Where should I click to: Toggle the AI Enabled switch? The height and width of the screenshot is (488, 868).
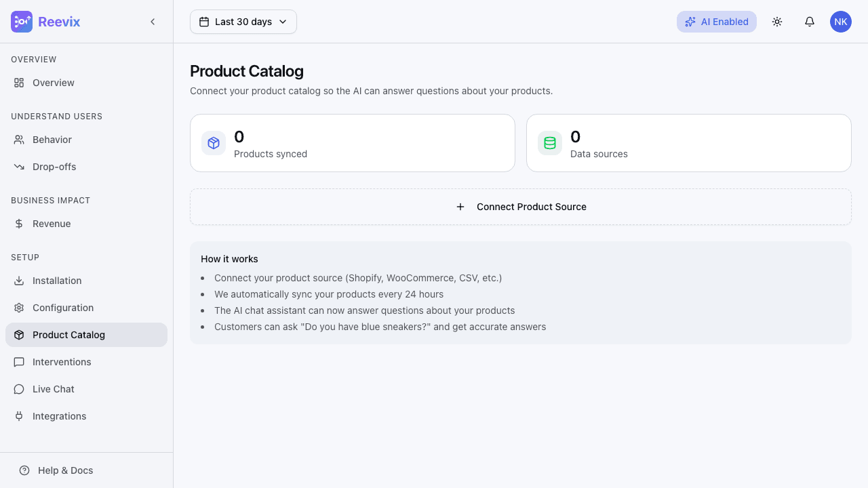[717, 21]
